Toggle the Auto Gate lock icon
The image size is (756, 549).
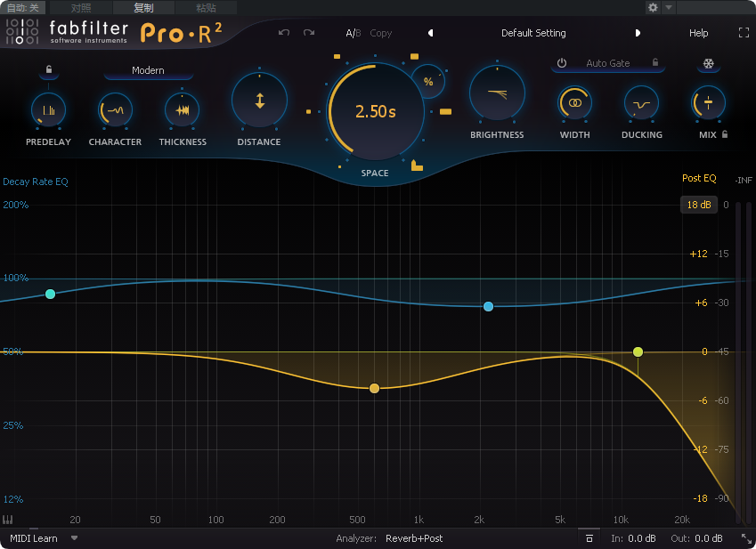click(x=655, y=62)
